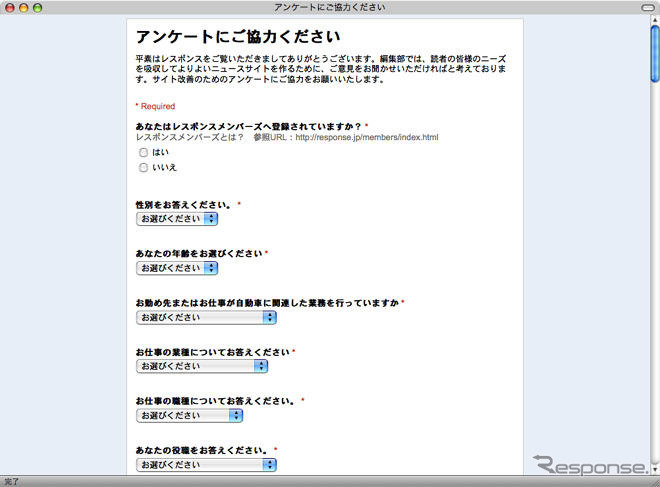
Task: Select the いいえ radio button
Action: (144, 168)
